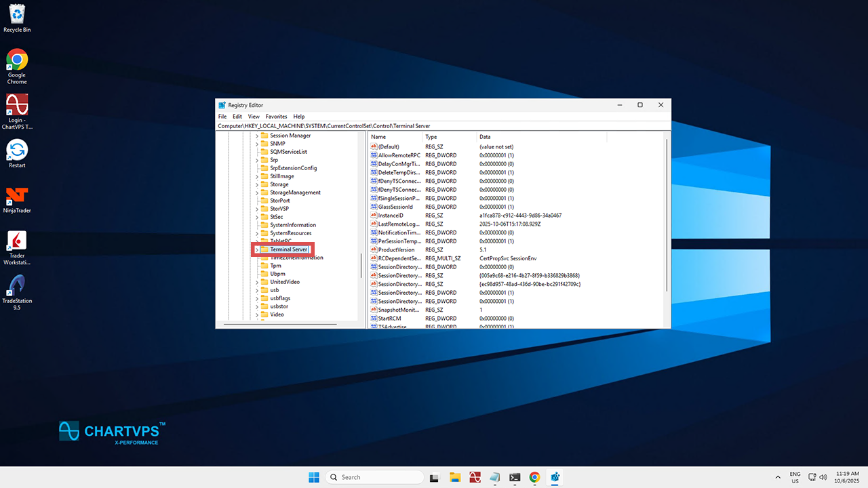Screen dimensions: 868x488
Task: Click the Terminal icon in the taskbar
Action: pos(515,477)
